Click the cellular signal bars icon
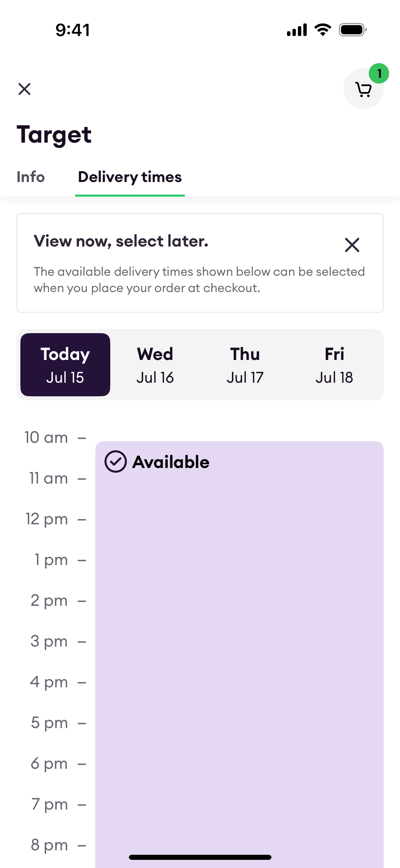400x868 pixels. [296, 30]
